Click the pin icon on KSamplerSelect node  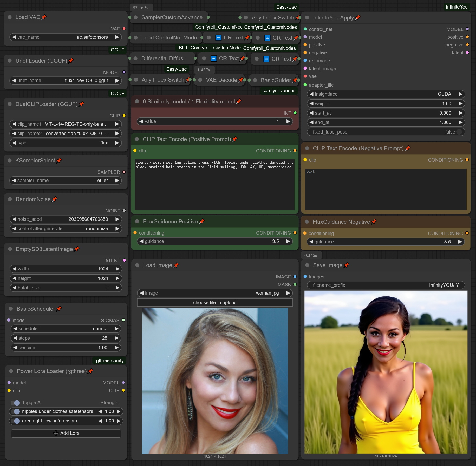[x=59, y=161]
